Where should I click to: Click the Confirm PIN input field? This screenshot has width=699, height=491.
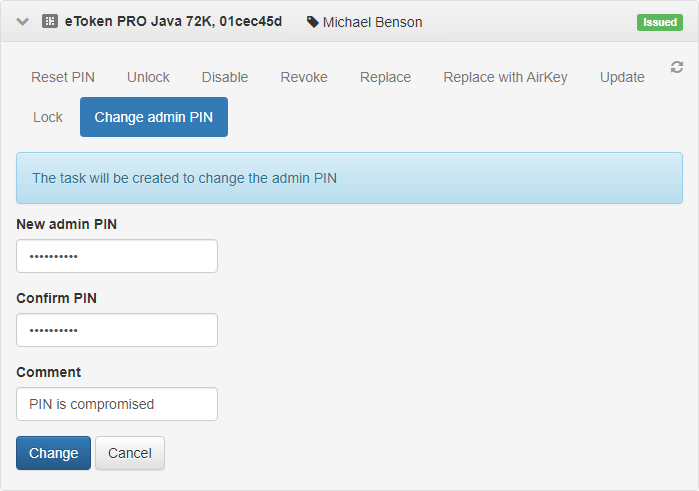coord(117,330)
